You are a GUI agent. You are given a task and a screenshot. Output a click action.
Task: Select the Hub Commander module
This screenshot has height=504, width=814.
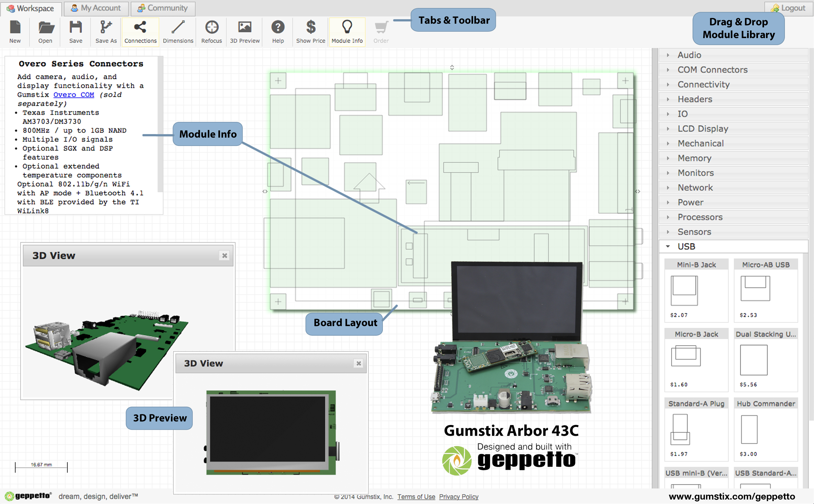pyautogui.click(x=766, y=429)
